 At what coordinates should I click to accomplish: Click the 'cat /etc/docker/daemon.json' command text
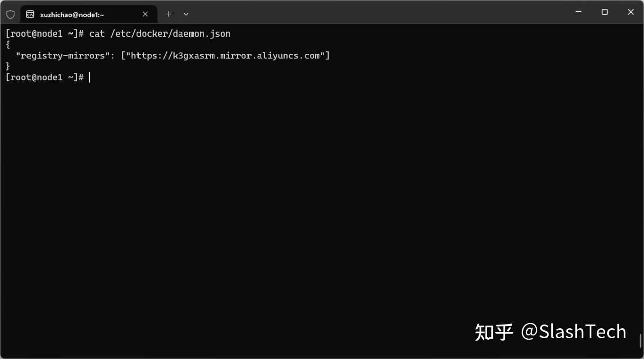point(160,34)
